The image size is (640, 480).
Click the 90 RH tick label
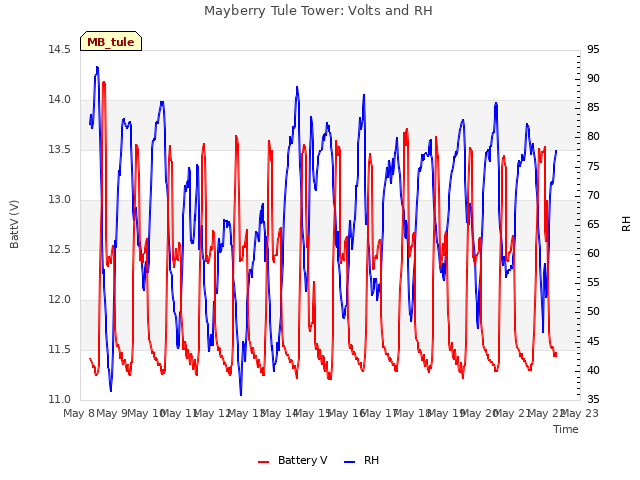tap(593, 78)
